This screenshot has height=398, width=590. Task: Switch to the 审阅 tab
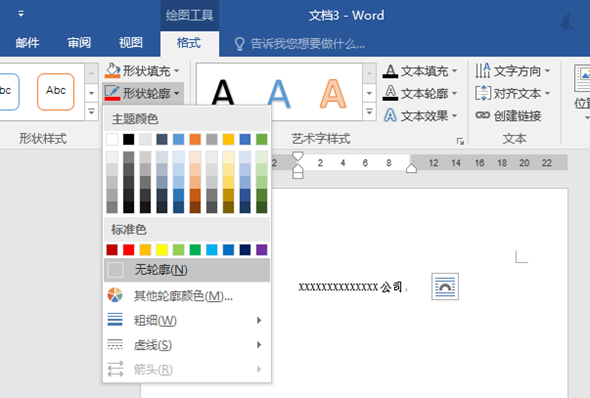(x=79, y=43)
